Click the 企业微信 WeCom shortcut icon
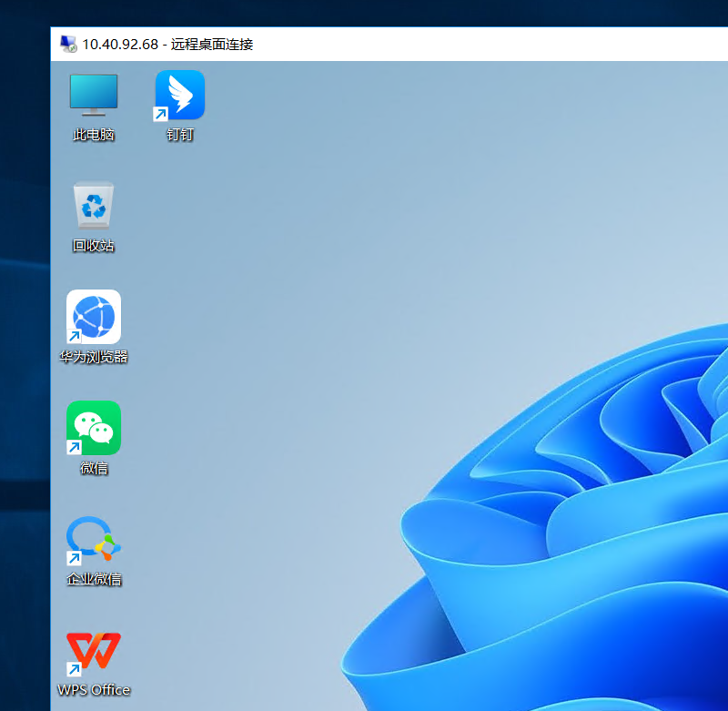728x711 pixels. [94, 538]
